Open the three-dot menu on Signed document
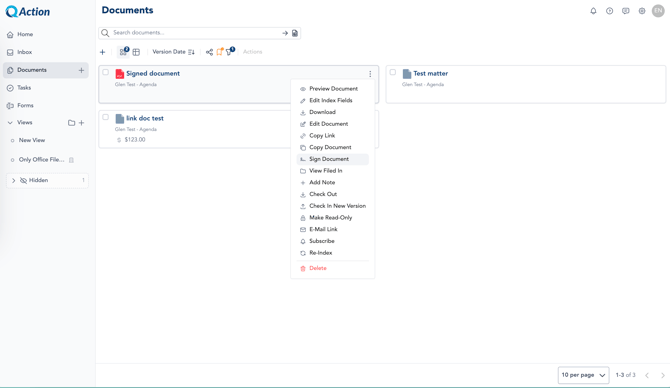The image size is (670, 388). point(370,74)
